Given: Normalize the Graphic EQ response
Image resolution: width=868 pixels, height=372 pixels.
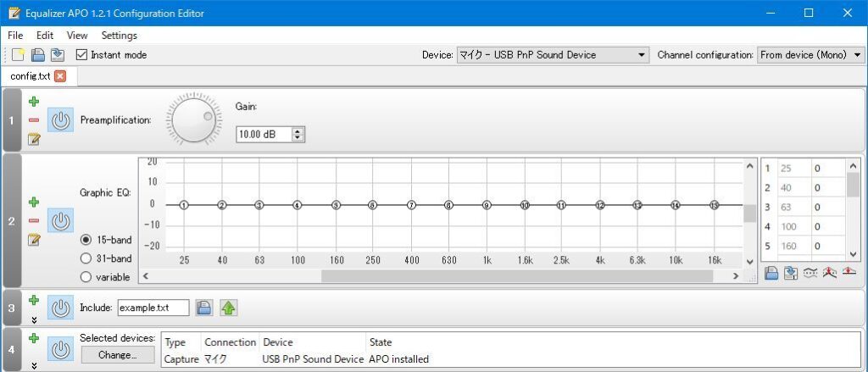Looking at the screenshot, I should (829, 272).
